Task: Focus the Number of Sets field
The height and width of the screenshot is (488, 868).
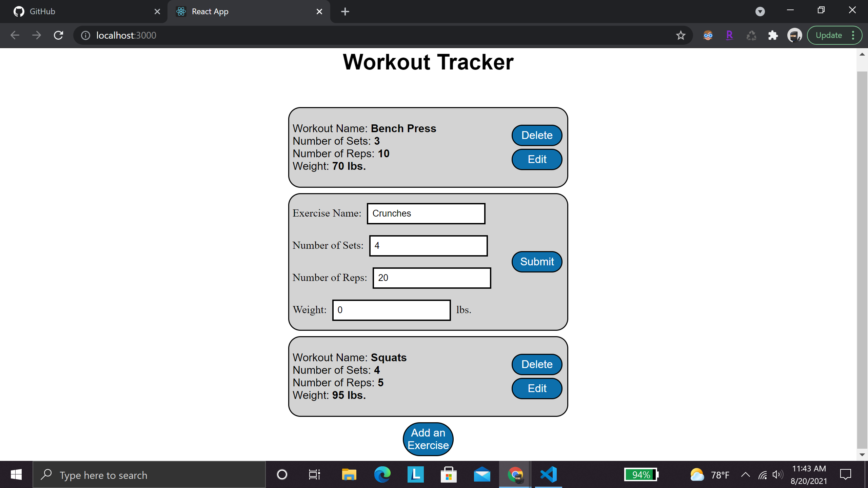Action: coord(428,246)
